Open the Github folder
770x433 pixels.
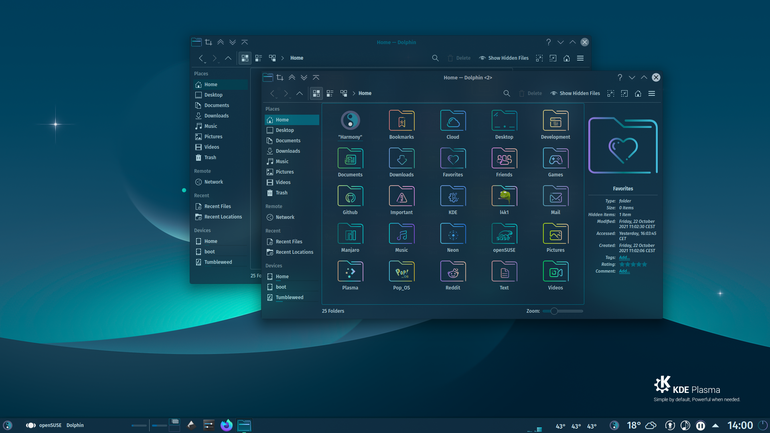[x=350, y=200]
